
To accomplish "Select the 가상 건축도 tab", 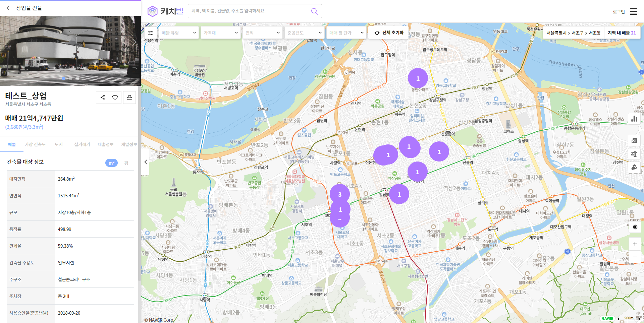I will click(x=35, y=144).
